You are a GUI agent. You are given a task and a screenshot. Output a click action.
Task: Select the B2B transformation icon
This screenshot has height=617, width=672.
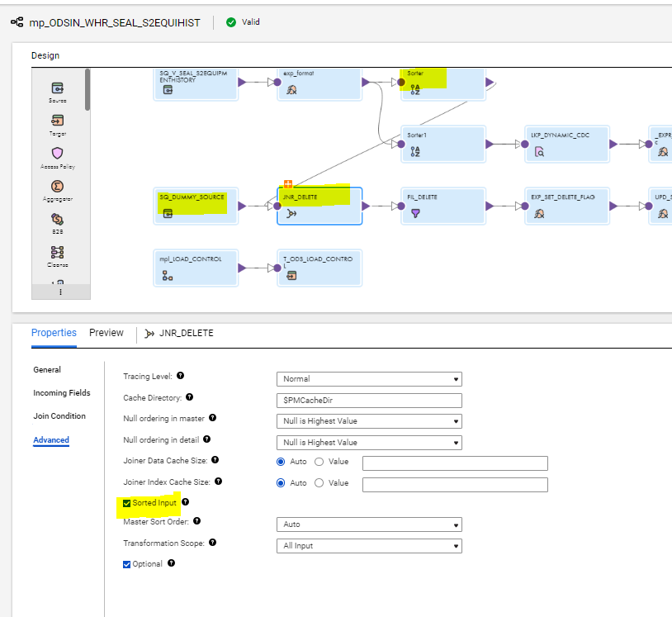point(58,219)
